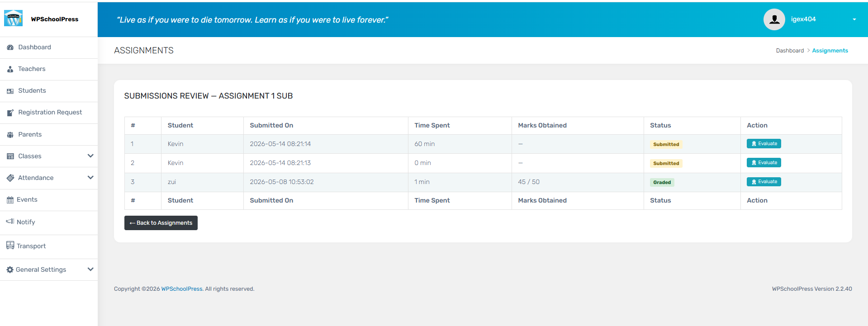Open the Teachers menu item
Screen dimensions: 868x326
(49, 69)
